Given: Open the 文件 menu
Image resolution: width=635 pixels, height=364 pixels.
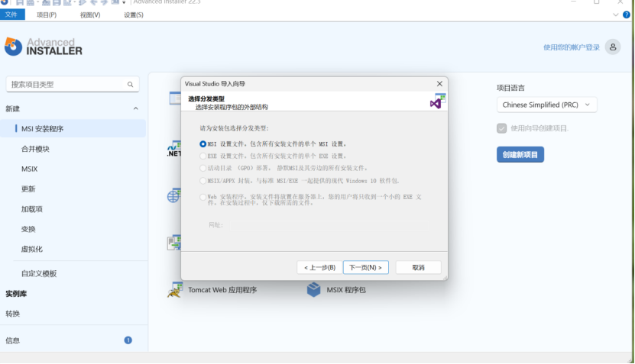Looking at the screenshot, I should 11,14.
